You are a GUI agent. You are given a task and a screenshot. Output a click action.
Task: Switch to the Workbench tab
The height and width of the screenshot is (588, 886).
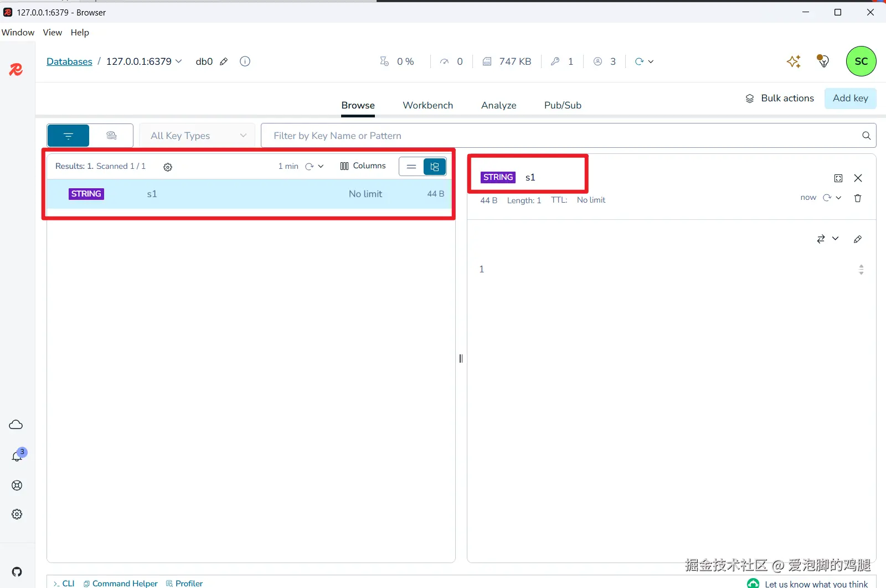pos(427,105)
